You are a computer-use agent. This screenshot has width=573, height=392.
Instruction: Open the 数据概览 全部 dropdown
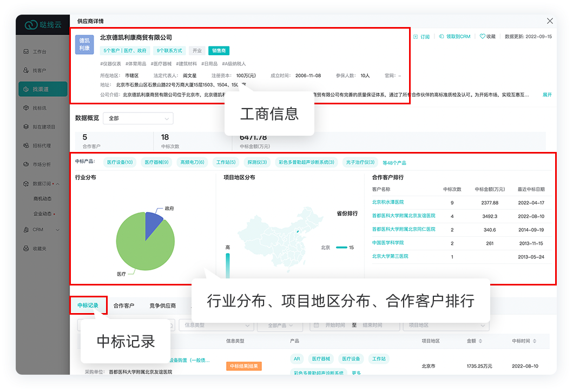[x=138, y=118]
